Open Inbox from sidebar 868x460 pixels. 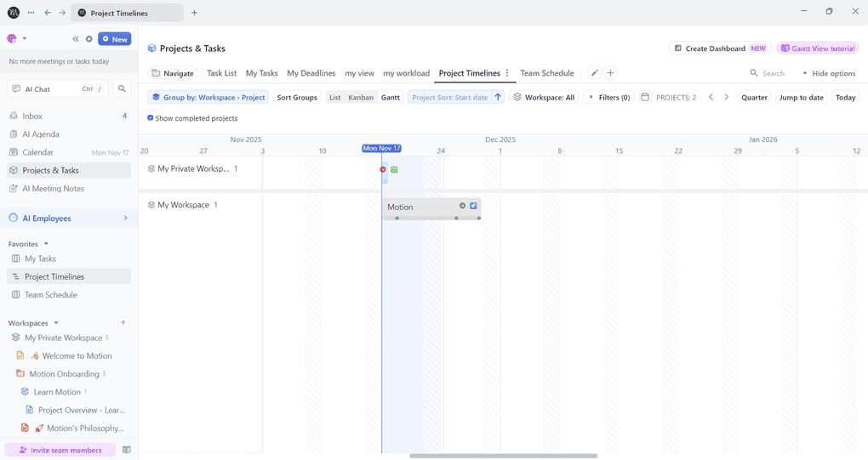69,116
